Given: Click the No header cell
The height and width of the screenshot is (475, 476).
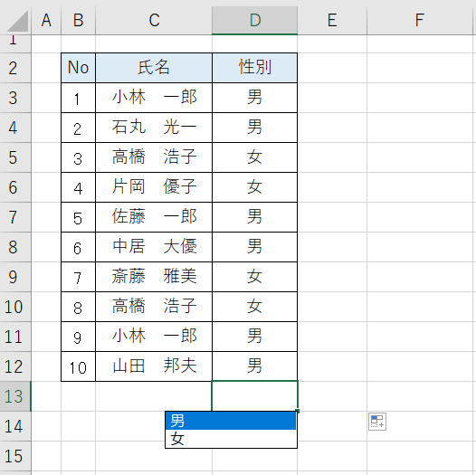Looking at the screenshot, I should tap(79, 68).
